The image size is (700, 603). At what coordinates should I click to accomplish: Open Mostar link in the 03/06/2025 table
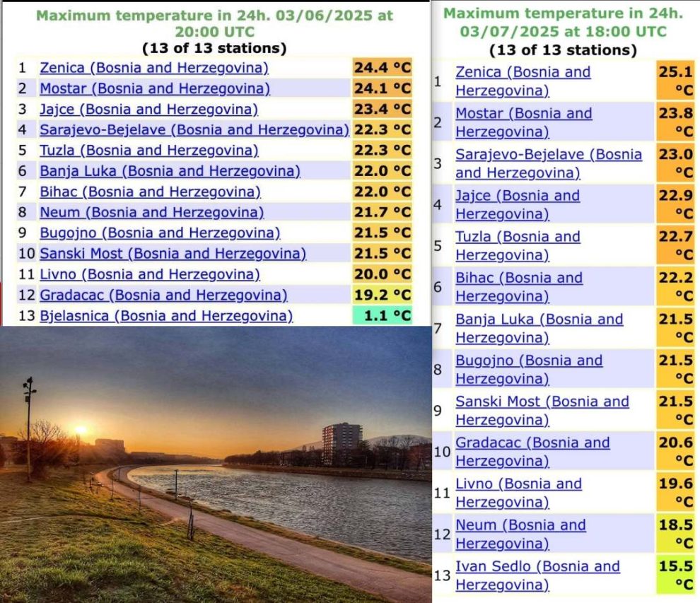pos(154,88)
